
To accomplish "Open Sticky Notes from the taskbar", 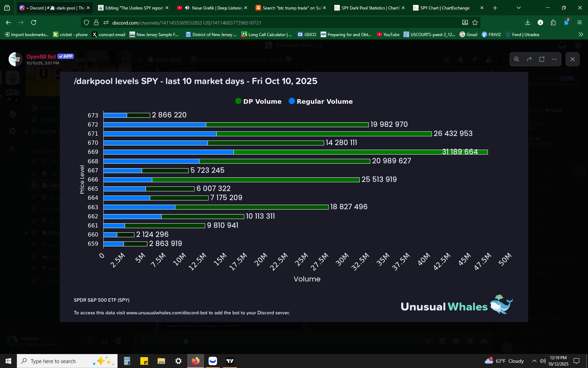I will [144, 361].
